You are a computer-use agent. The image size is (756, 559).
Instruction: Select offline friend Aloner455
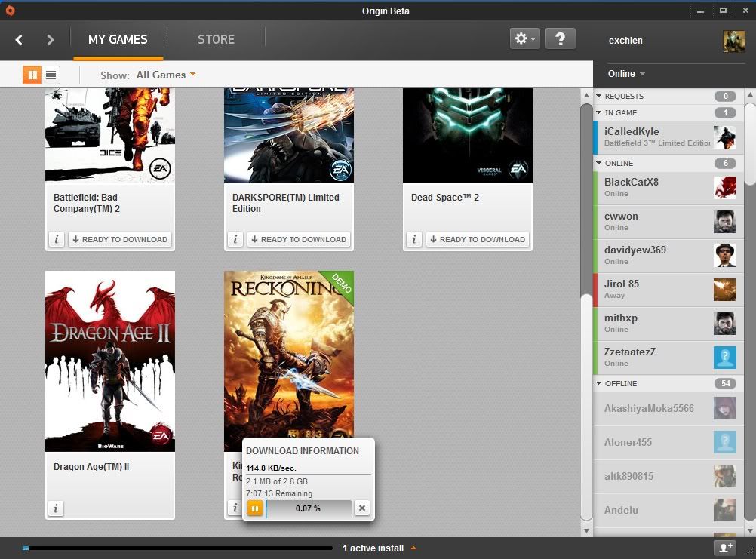coord(668,442)
